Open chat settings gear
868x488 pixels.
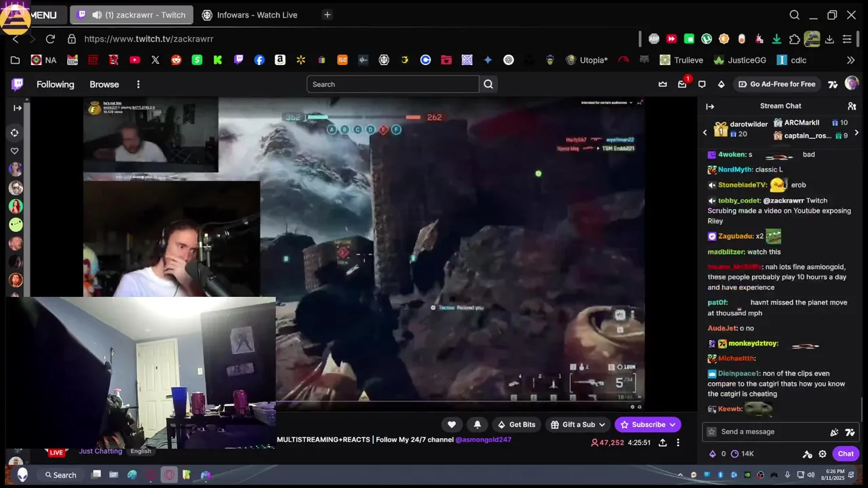coord(823,454)
